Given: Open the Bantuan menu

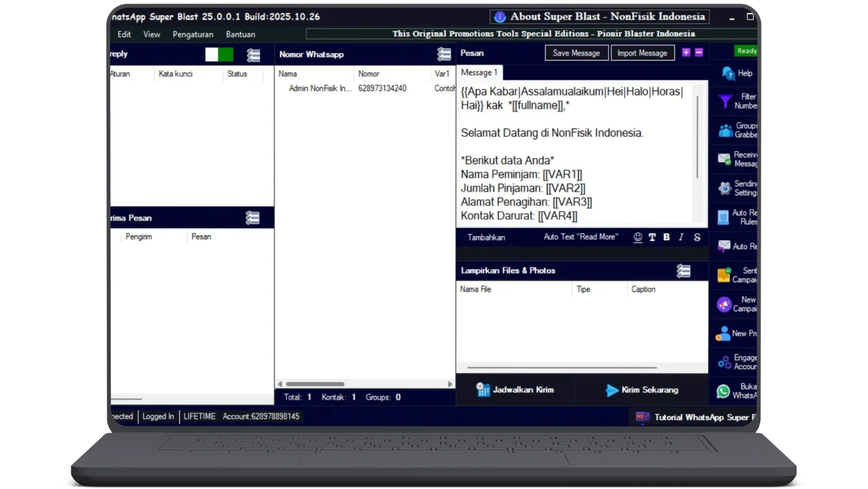Looking at the screenshot, I should [x=240, y=34].
